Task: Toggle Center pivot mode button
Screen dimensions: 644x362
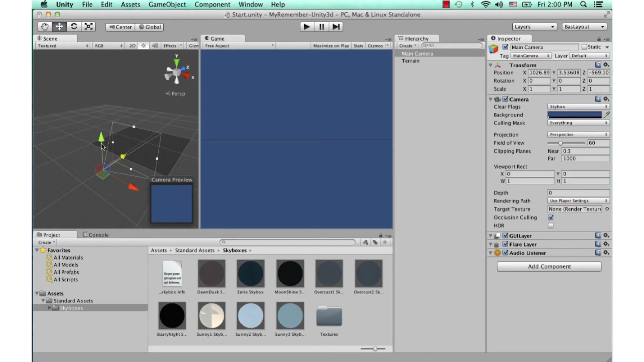Action: tap(120, 27)
